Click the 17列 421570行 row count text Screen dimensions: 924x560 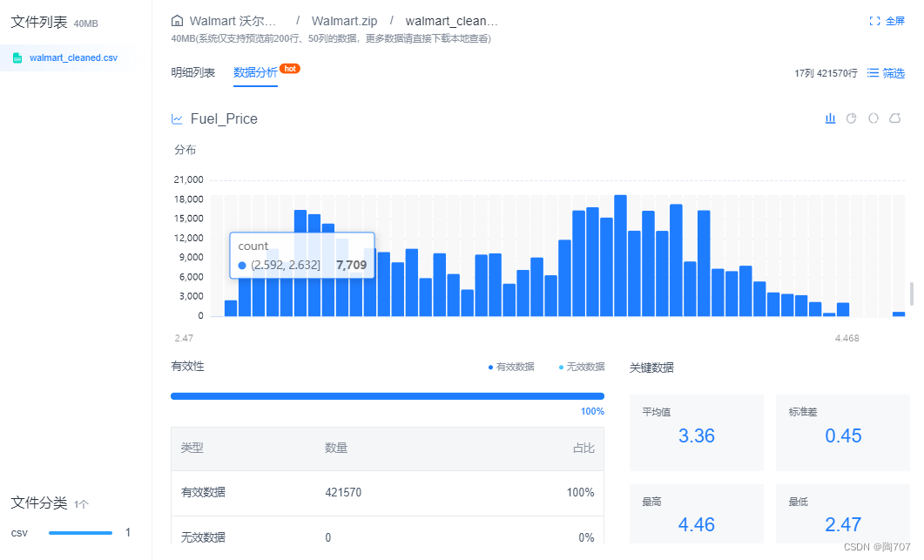coord(826,73)
